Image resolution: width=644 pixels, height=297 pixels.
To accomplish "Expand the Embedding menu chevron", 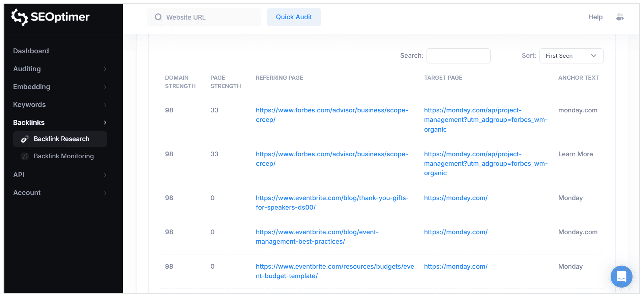I will [x=105, y=87].
